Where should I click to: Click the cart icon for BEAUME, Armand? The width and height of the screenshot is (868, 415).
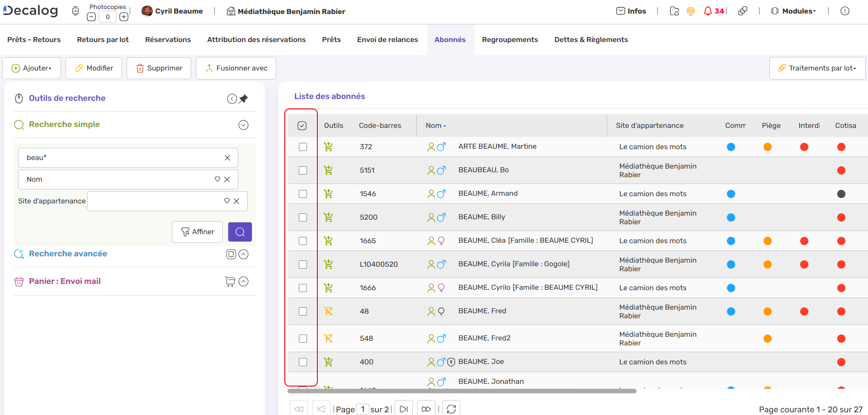coord(328,194)
